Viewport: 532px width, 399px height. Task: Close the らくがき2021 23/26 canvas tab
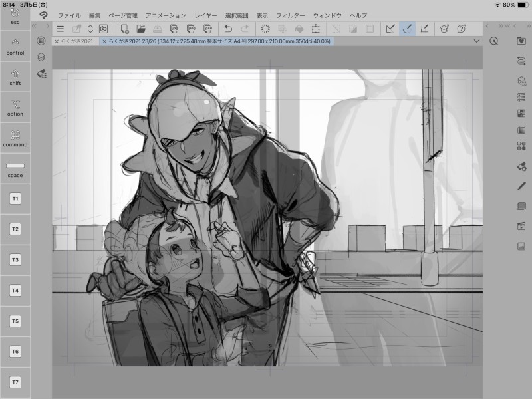(x=104, y=41)
